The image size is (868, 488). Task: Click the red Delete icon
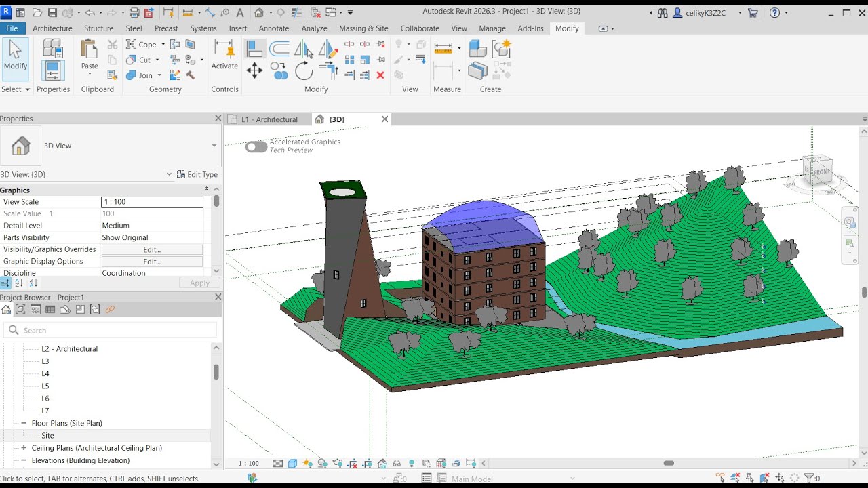380,75
